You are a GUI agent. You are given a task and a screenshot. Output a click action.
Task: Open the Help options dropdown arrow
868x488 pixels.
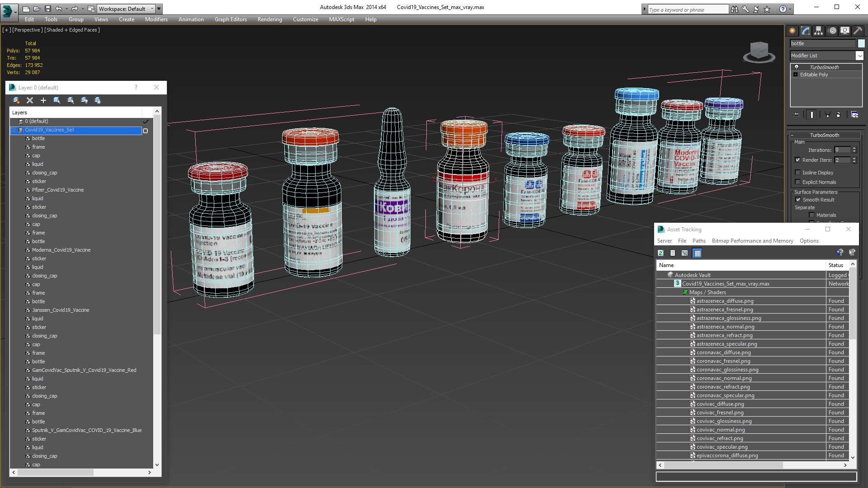click(x=790, y=9)
